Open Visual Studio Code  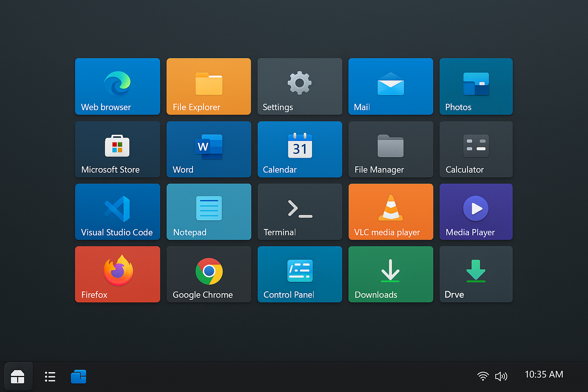tap(117, 212)
